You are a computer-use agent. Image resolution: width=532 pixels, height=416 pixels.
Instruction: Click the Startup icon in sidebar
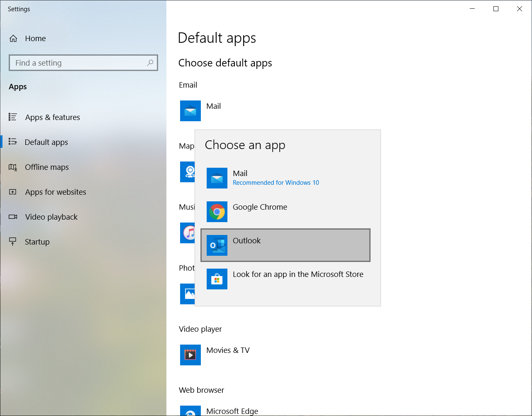(x=13, y=242)
